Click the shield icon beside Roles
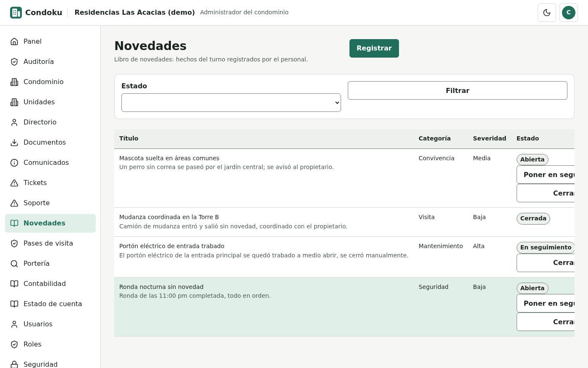Screen dimensions: 588x368 [14, 344]
